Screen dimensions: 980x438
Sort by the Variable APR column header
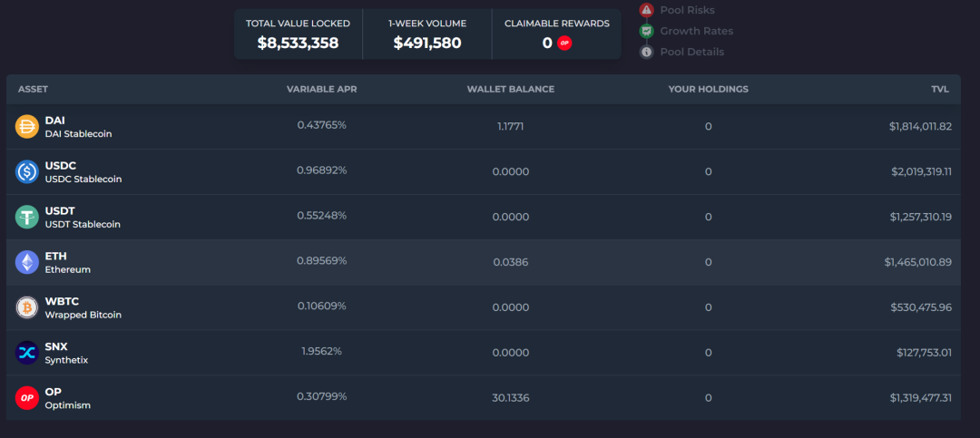tap(321, 89)
